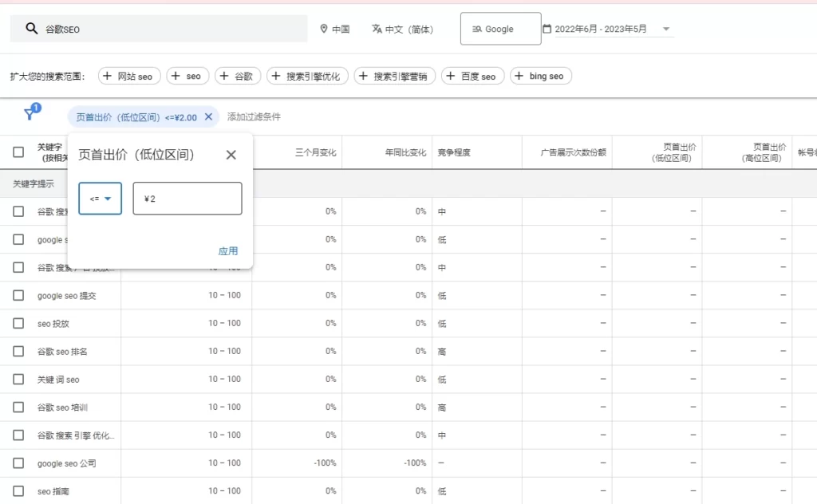Add the bing seo suggestion chip
The height and width of the screenshot is (504, 817).
pos(540,76)
